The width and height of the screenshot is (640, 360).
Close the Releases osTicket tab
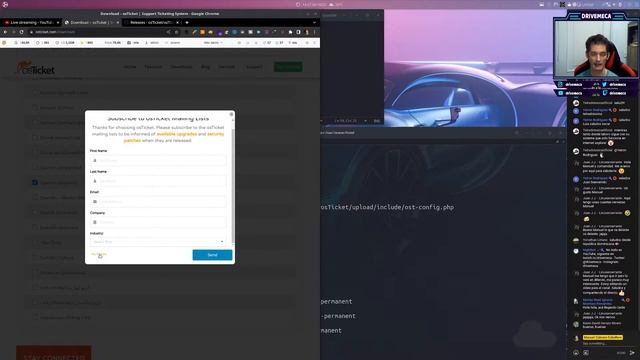point(178,22)
